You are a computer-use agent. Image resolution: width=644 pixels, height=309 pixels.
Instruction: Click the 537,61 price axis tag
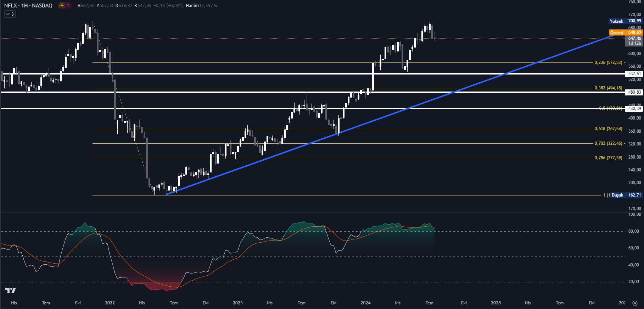point(634,74)
